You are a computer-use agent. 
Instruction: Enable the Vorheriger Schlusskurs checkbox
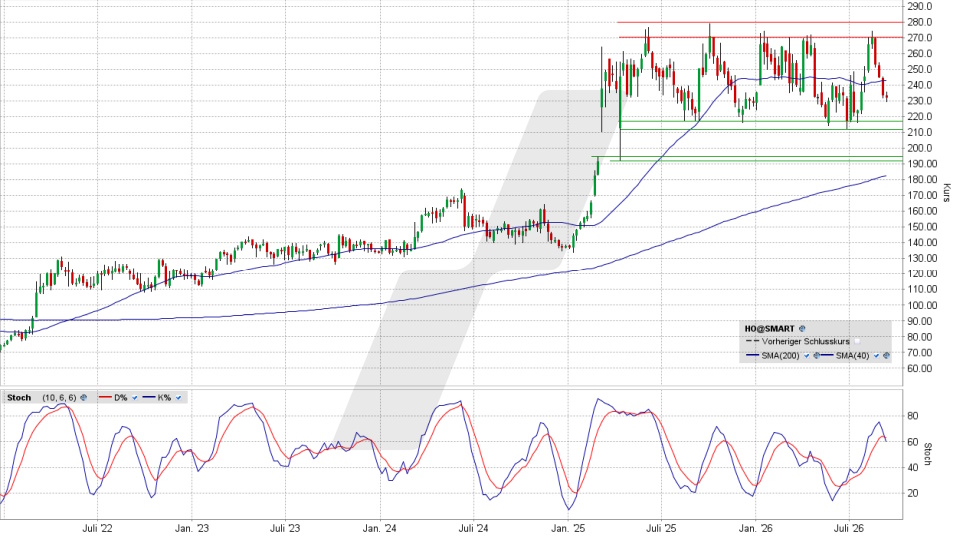857,342
